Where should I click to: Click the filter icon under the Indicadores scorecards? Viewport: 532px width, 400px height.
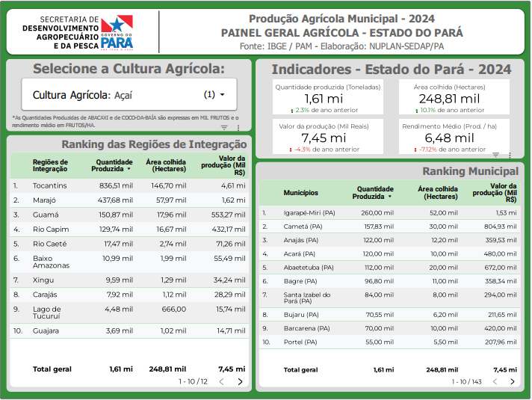[x=496, y=155]
